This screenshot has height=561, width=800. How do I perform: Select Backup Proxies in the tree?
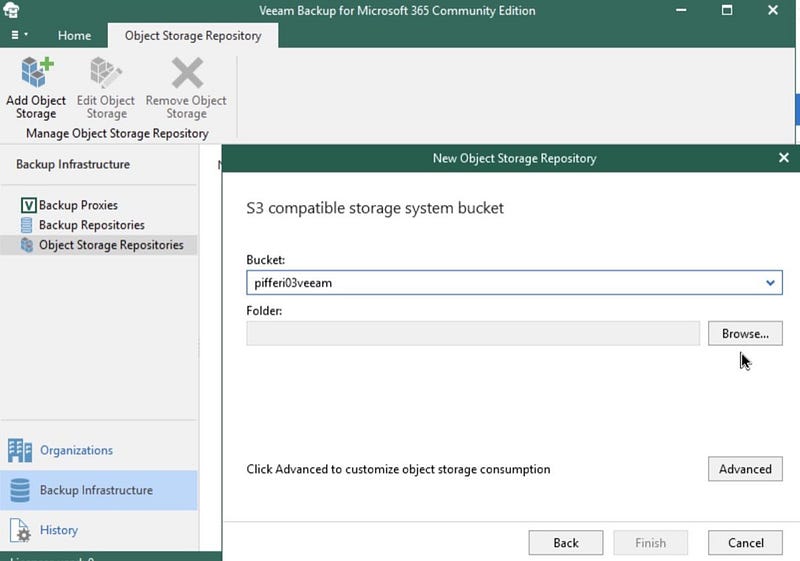tap(78, 205)
